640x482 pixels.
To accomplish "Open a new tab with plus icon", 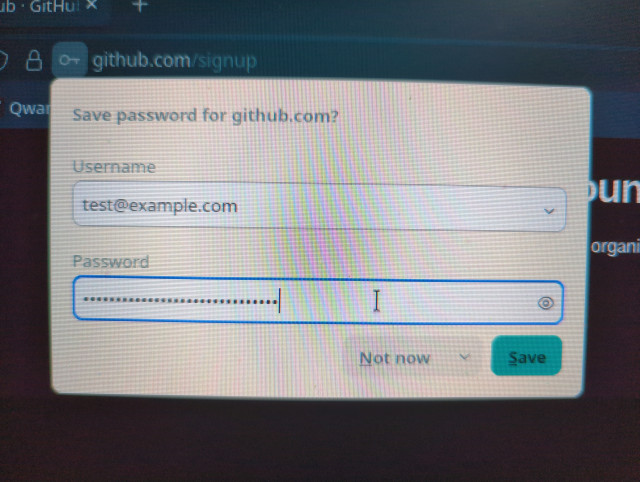I will pos(140,6).
